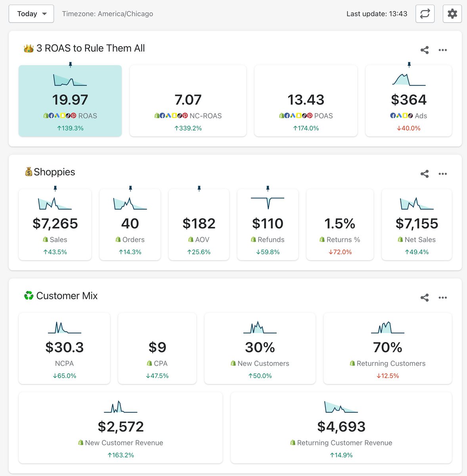467x476 pixels.
Task: Share the 3 ROAS to Rule Them All section
Action: [x=425, y=50]
